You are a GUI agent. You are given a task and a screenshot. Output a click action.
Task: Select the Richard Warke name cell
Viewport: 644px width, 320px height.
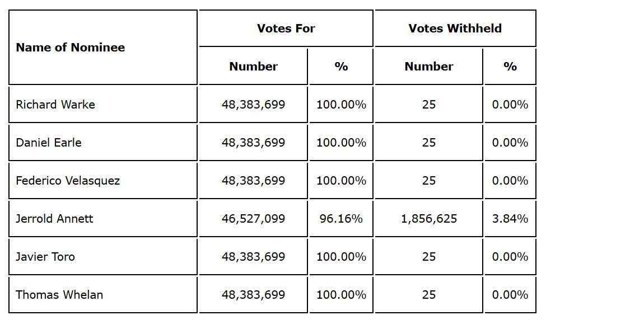click(x=55, y=105)
